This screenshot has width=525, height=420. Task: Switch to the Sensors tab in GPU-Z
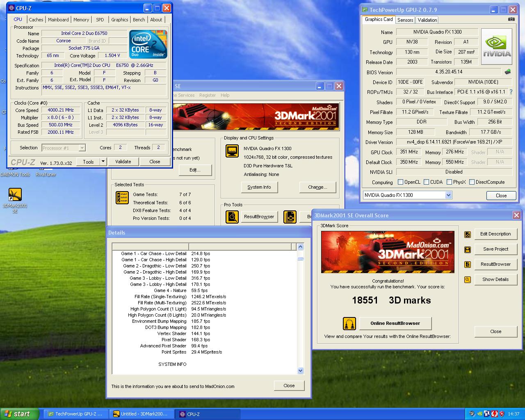click(405, 20)
